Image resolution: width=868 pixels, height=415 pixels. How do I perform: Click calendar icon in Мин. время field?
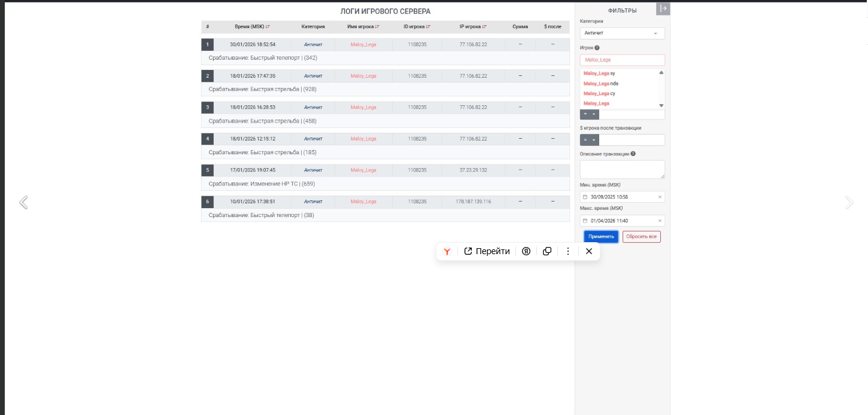pyautogui.click(x=585, y=197)
